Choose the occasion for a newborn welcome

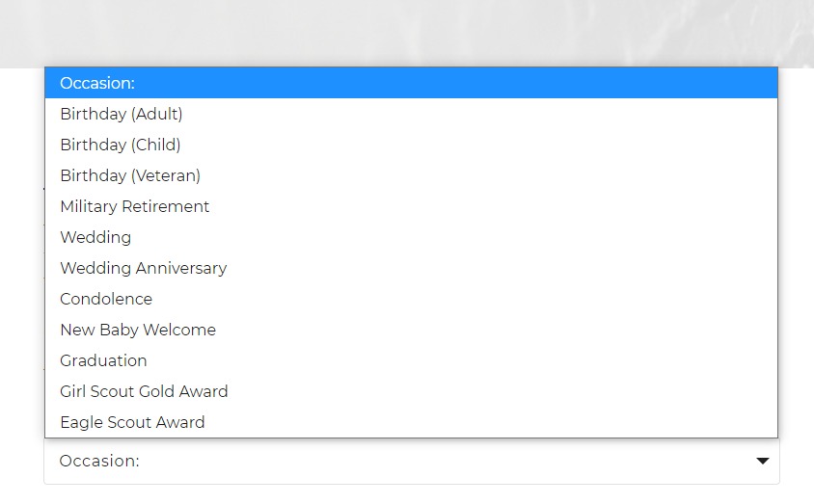coord(411,330)
